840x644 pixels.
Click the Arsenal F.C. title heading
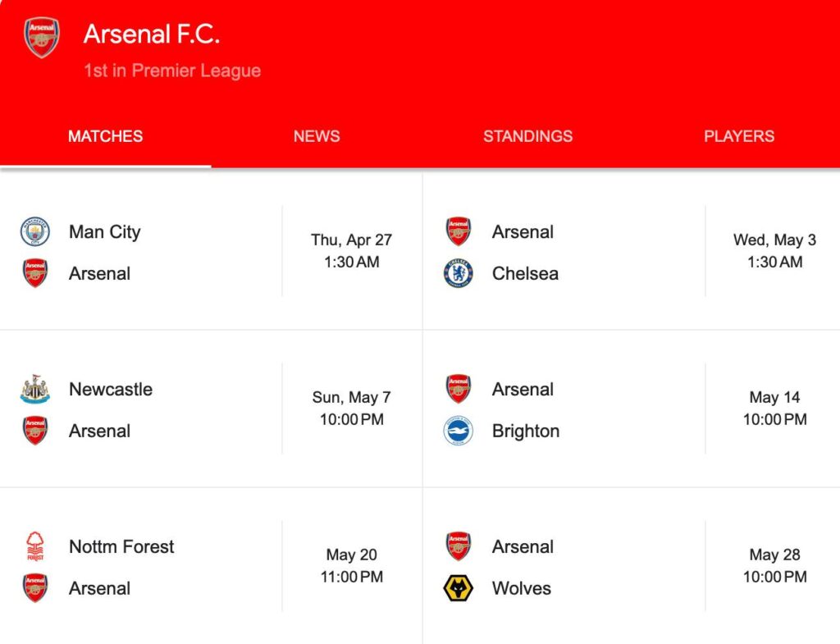(x=152, y=34)
